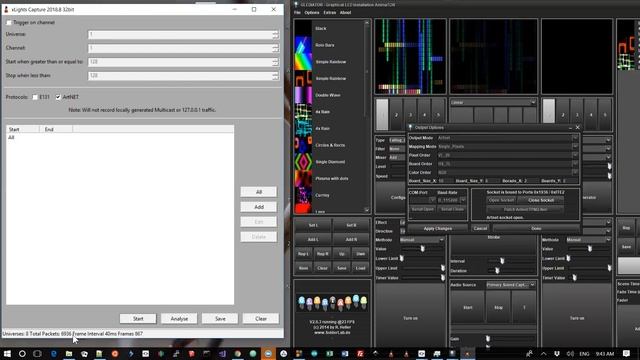Open the Options menu in Glediator
This screenshot has width=640, height=360.
[312, 13]
